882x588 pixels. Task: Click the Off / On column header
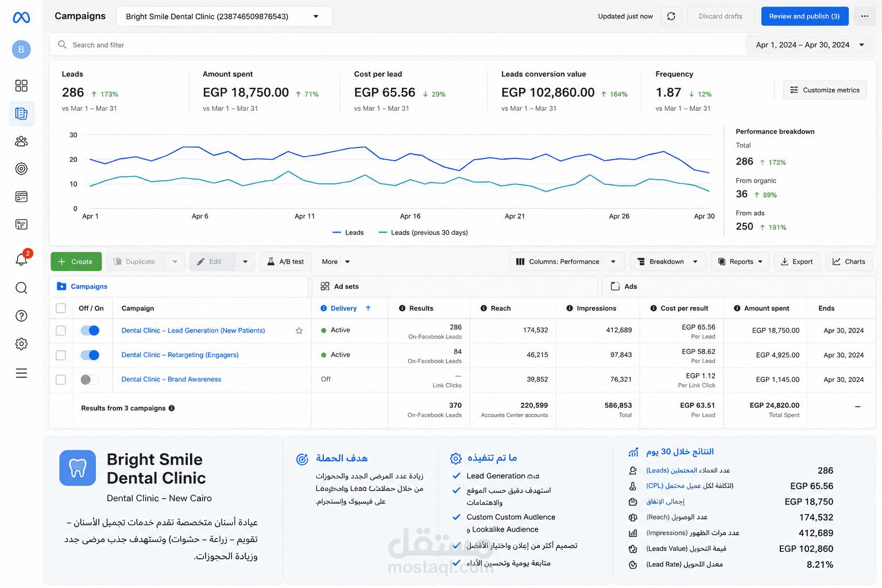[x=91, y=308]
